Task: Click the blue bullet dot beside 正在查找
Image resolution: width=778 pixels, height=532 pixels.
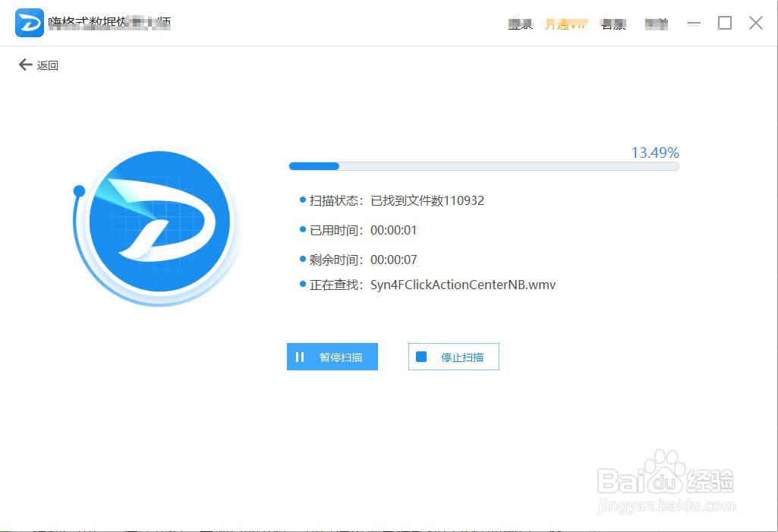Action: [301, 285]
